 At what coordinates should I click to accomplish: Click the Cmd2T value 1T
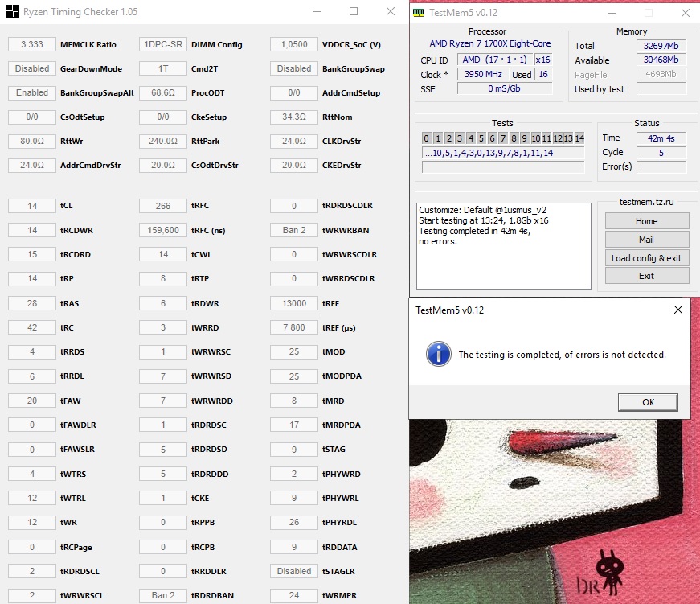(x=163, y=68)
